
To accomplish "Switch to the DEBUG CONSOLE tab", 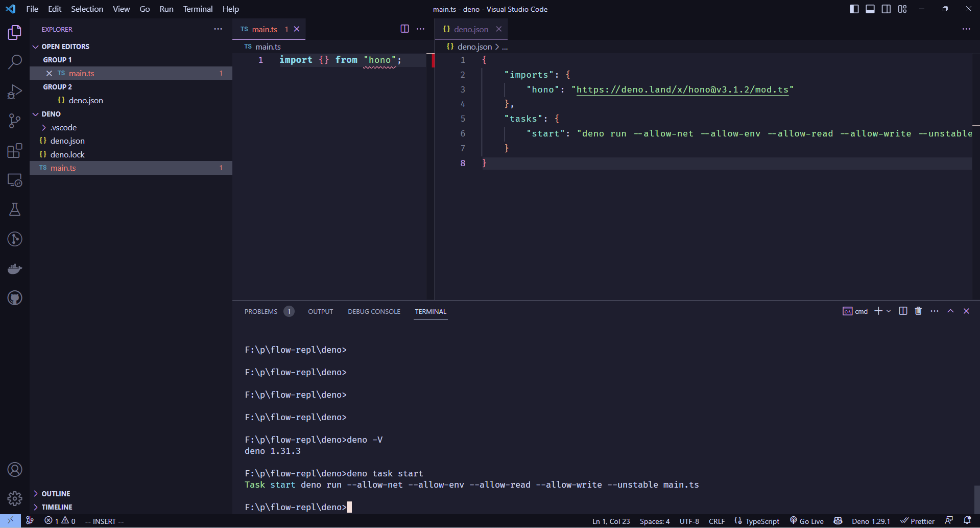I will click(x=374, y=311).
